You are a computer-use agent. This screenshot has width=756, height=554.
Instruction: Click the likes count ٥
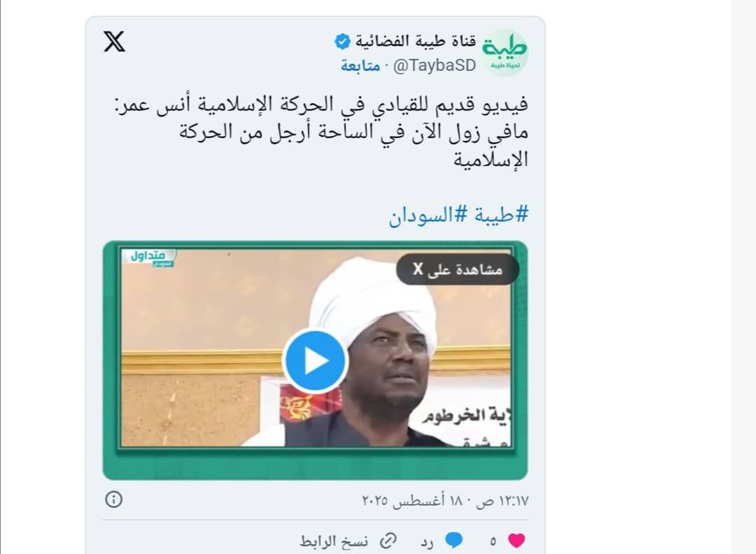pos(493,541)
